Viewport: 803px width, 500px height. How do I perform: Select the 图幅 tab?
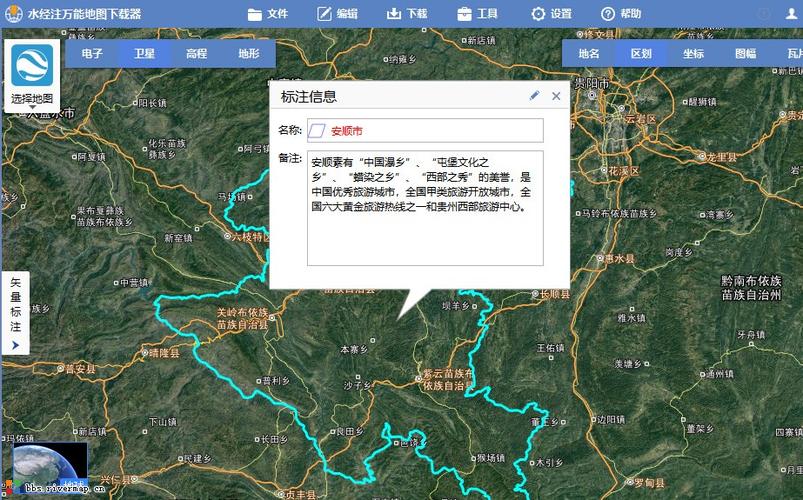746,53
